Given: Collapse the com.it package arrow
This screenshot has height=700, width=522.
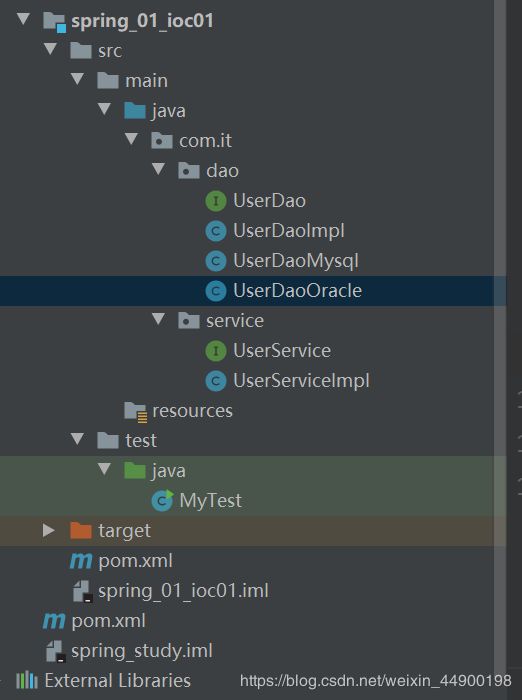Looking at the screenshot, I should click(x=131, y=139).
